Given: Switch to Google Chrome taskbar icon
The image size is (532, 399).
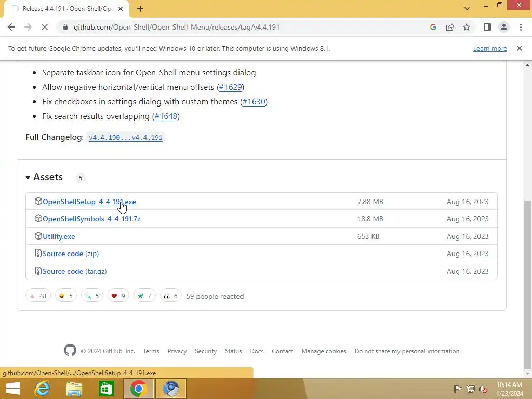Looking at the screenshot, I should 138,389.
